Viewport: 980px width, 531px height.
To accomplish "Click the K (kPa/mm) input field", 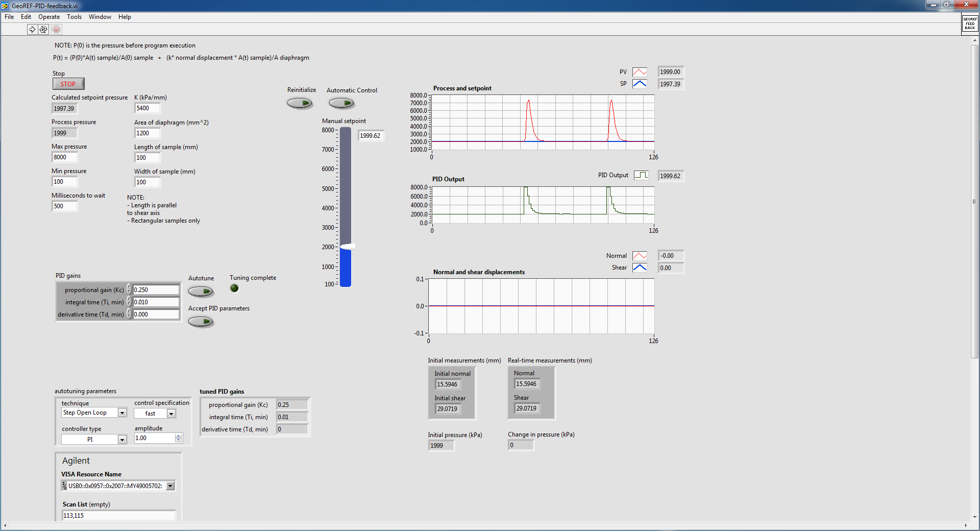I will 148,108.
